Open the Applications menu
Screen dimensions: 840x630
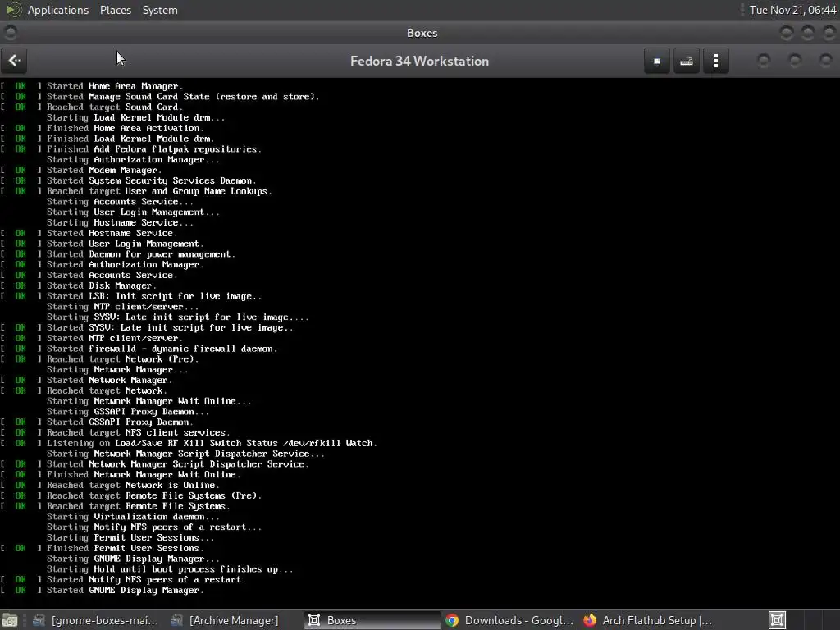58,10
